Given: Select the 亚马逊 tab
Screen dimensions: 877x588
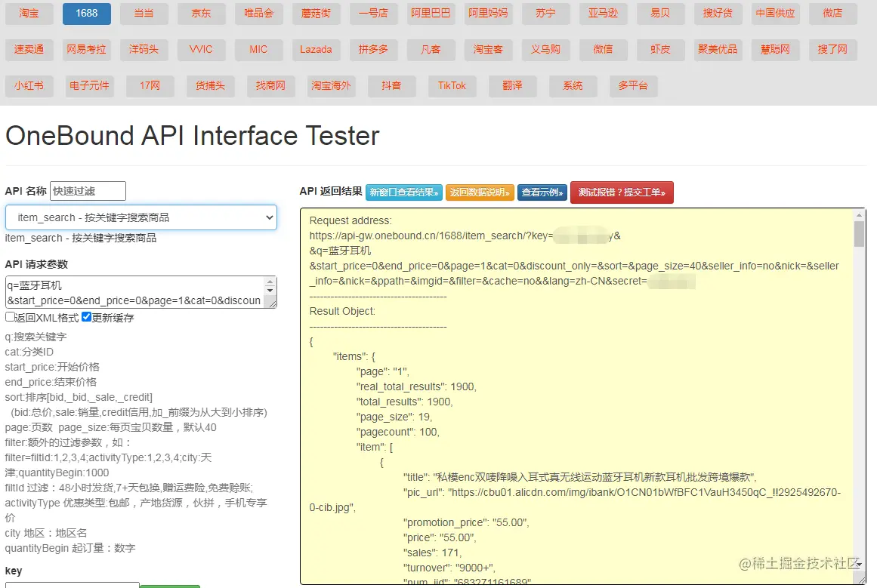Looking at the screenshot, I should pos(603,14).
